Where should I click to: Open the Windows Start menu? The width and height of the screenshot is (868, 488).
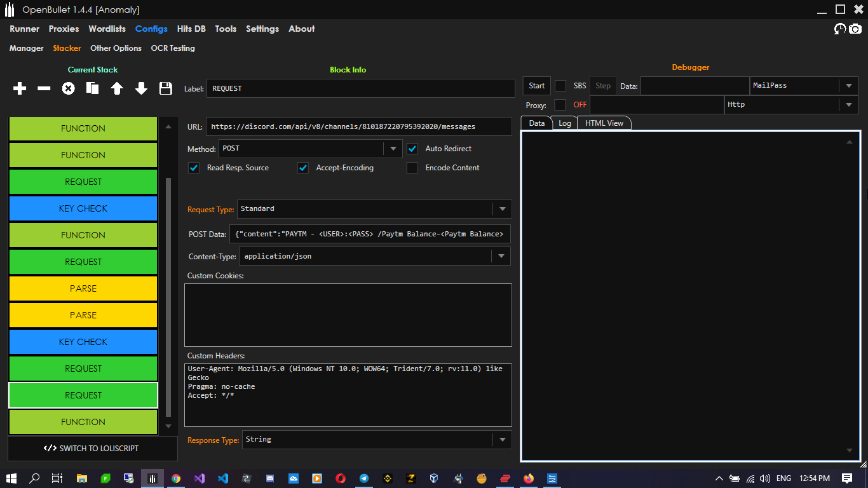(x=11, y=478)
